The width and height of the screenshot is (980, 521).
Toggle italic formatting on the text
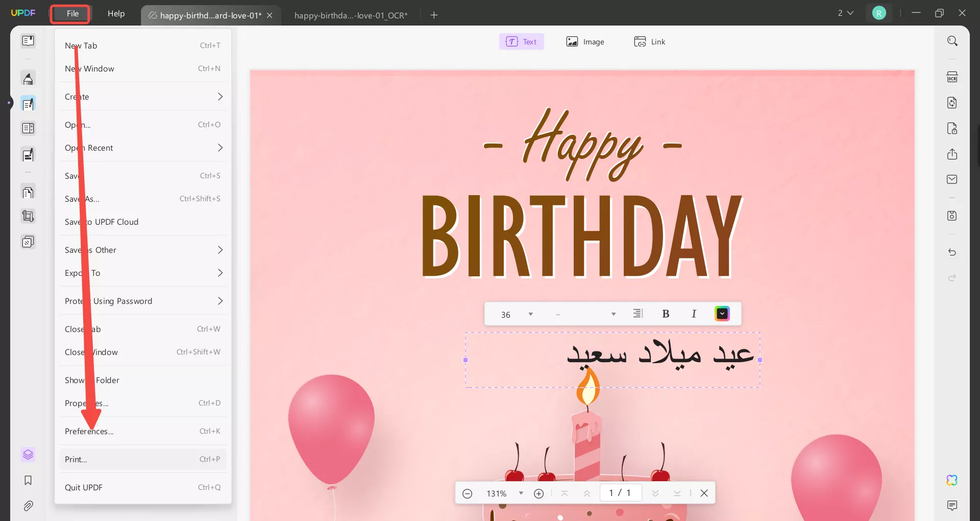tap(694, 314)
